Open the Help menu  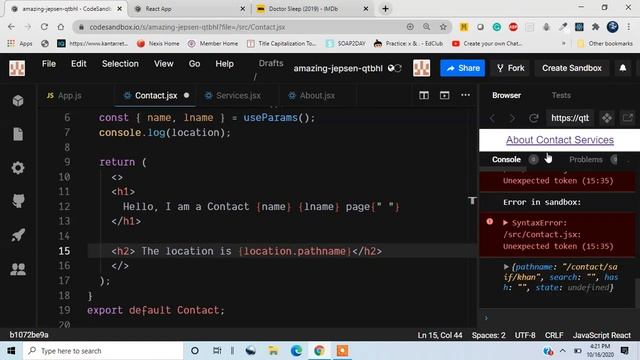pyautogui.click(x=224, y=64)
